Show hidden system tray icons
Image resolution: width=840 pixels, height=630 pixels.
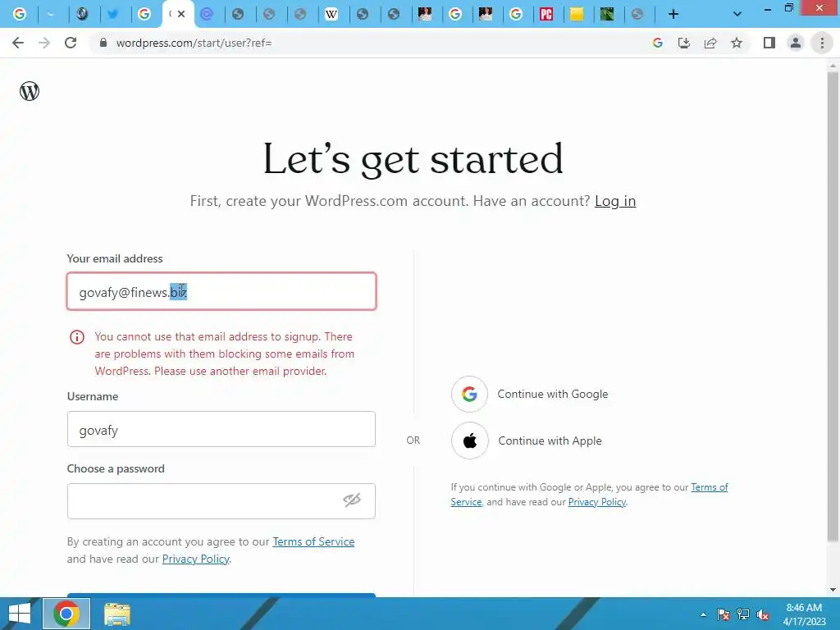703,614
